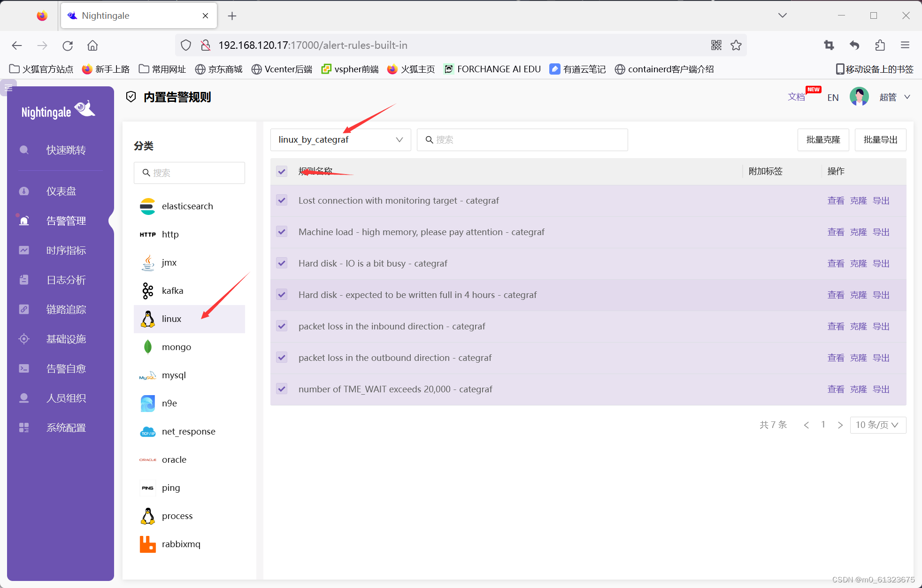The image size is (922, 588).
Task: Click the sidebar collapse menu icon
Action: pyautogui.click(x=8, y=88)
